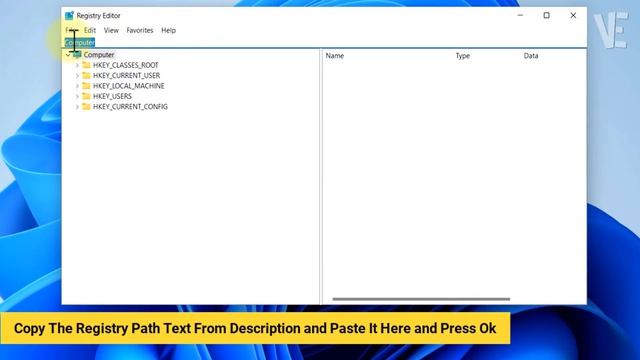Select the HKEY_LOCAL_MACHINE key name
640x360 pixels.
coord(129,86)
